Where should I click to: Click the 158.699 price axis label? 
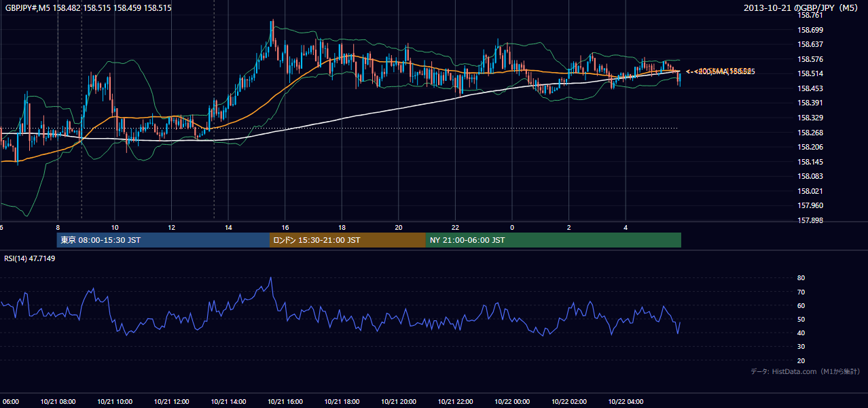tap(810, 30)
